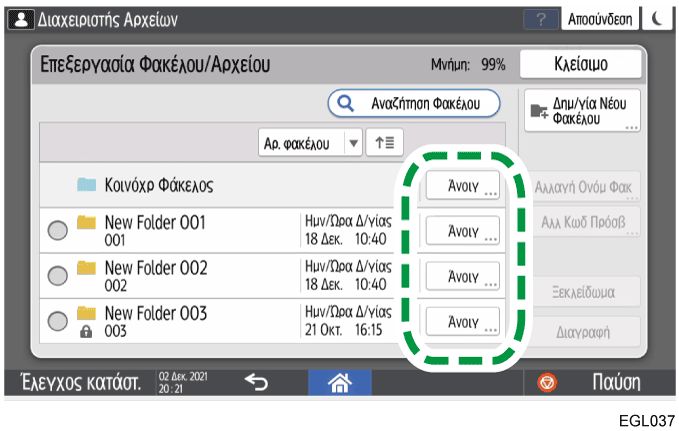The width and height of the screenshot is (679, 431).
Task: Click the dropdown arrow beside Αρ. φακέλου
Action: [352, 143]
